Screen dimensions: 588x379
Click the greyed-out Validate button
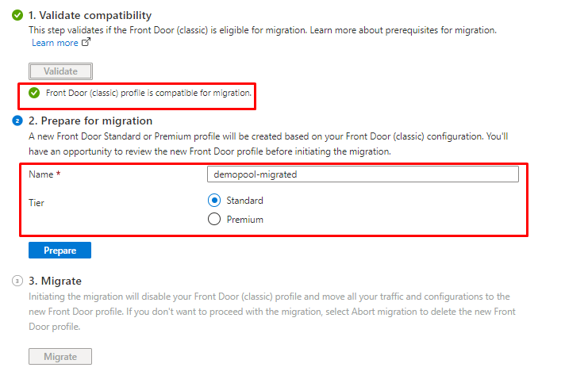click(61, 71)
